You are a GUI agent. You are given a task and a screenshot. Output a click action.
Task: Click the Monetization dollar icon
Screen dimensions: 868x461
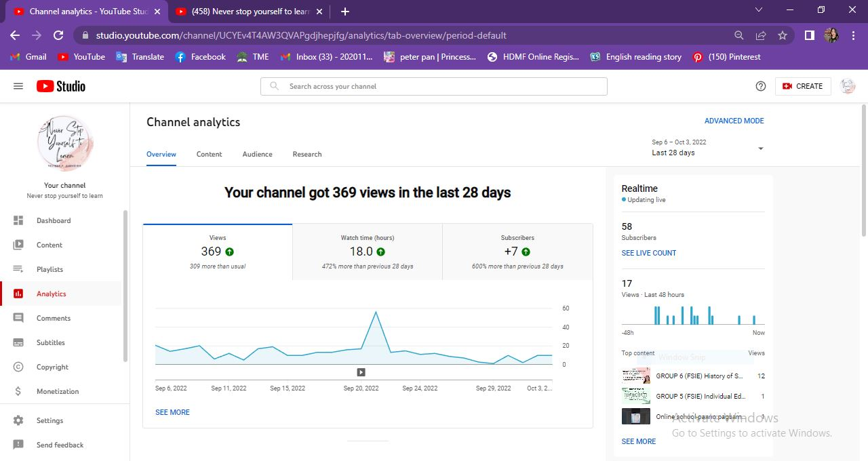pos(18,391)
